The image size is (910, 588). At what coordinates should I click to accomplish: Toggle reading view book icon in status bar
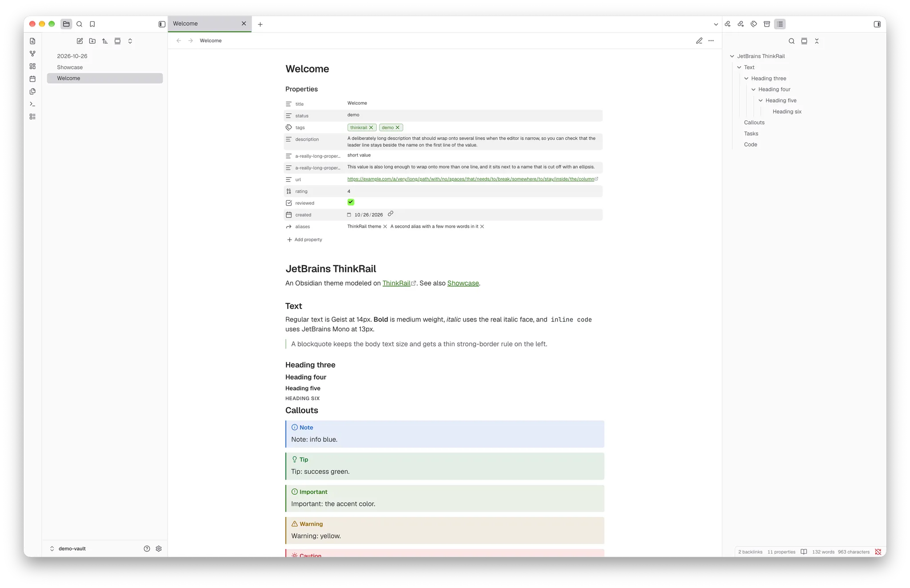pos(804,552)
